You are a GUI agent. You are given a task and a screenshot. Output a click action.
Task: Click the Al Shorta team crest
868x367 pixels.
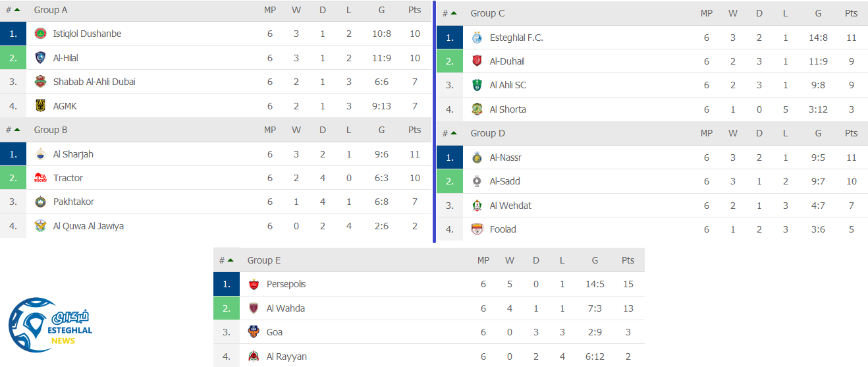(x=477, y=109)
